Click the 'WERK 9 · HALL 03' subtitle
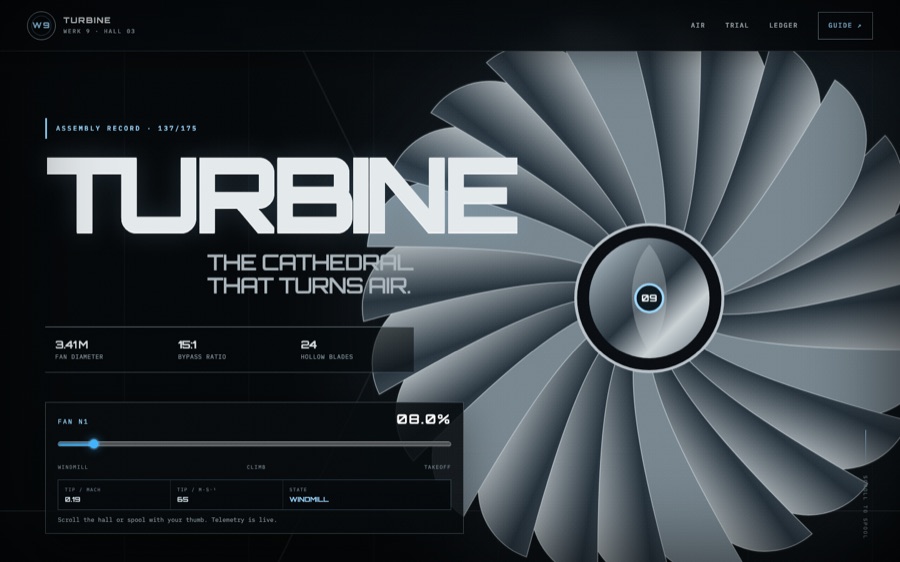Screen dimensions: 900x562 pos(99,32)
